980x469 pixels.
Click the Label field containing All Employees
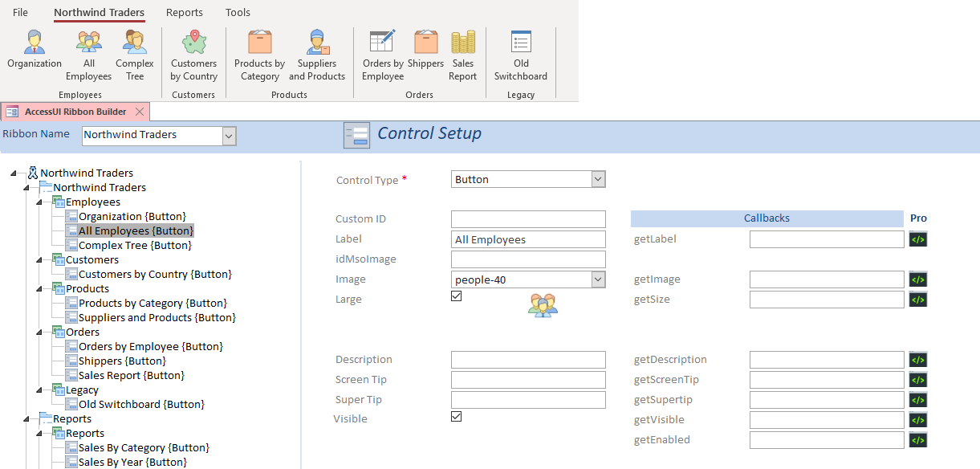coord(528,239)
